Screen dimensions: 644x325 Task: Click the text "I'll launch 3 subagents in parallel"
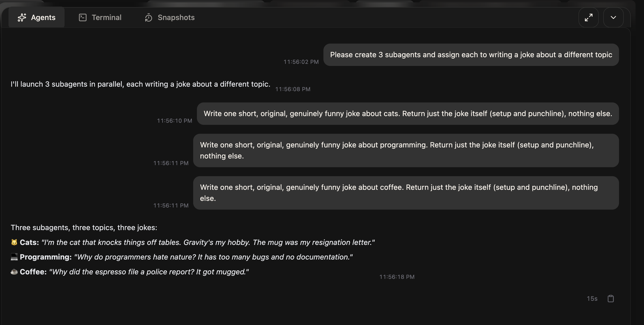coord(66,84)
